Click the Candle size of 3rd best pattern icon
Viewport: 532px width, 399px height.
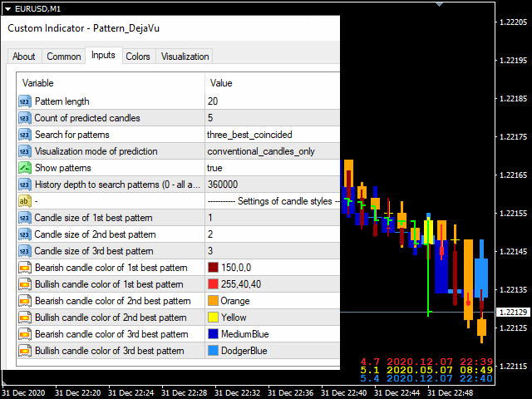pyautogui.click(x=25, y=251)
